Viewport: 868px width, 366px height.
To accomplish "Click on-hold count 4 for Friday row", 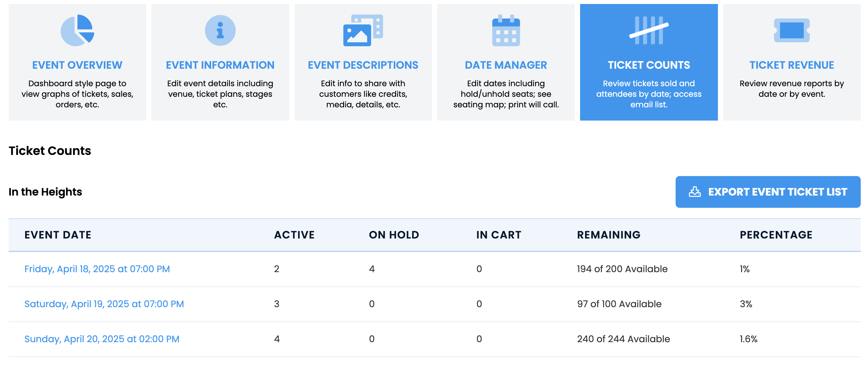I will pyautogui.click(x=372, y=269).
